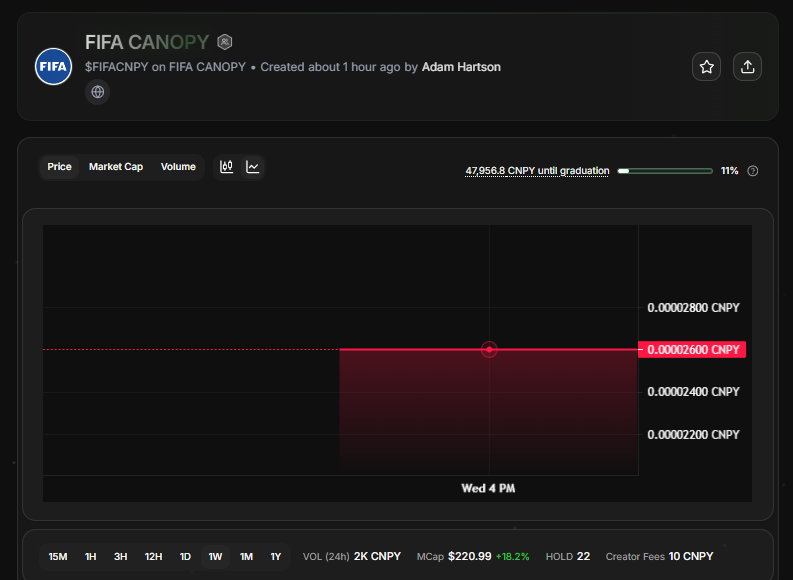Click the 0.00002400 CNPY axis label
The width and height of the screenshot is (793, 580).
[693, 392]
